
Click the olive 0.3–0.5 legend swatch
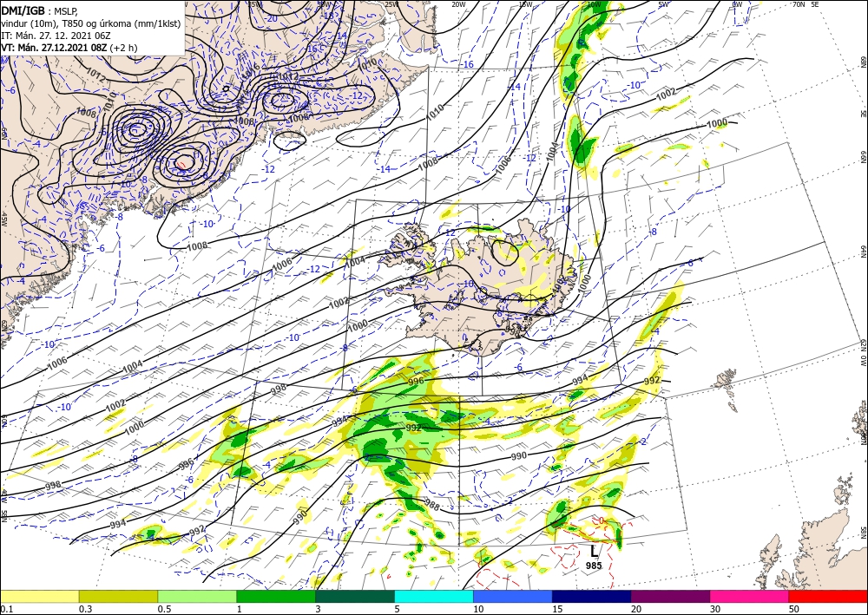(118, 596)
